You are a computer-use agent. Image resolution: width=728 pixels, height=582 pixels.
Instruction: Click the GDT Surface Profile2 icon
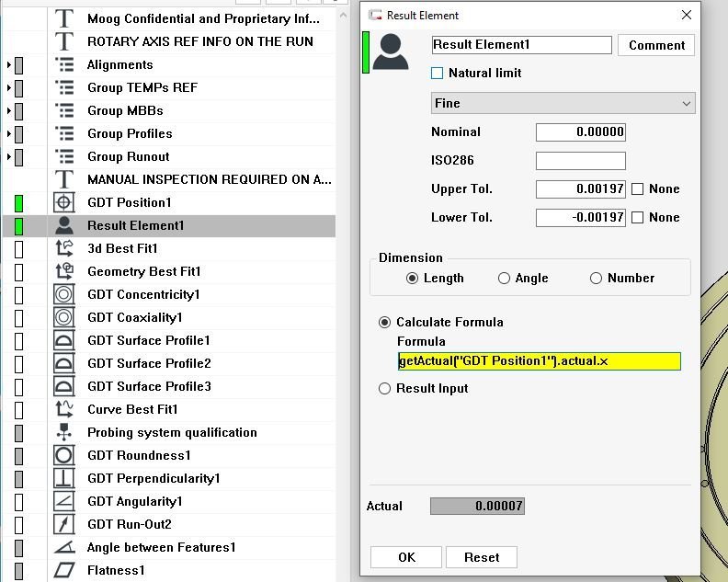coord(64,363)
